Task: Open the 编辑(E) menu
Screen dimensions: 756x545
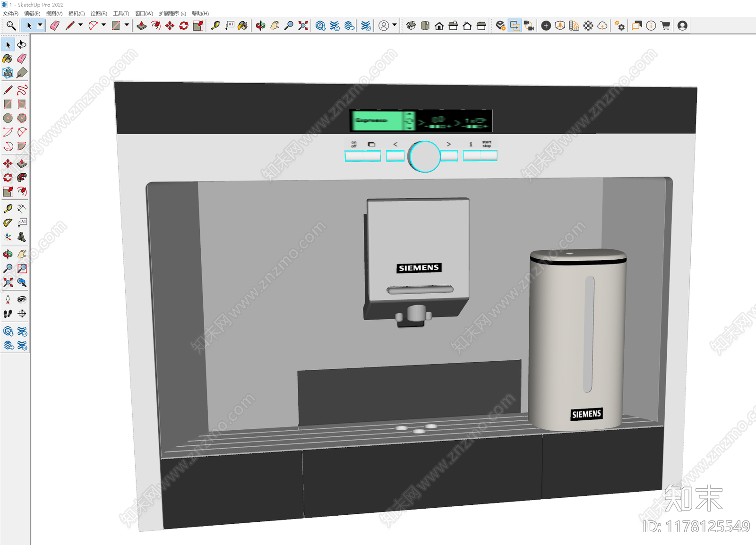Action: pyautogui.click(x=32, y=13)
